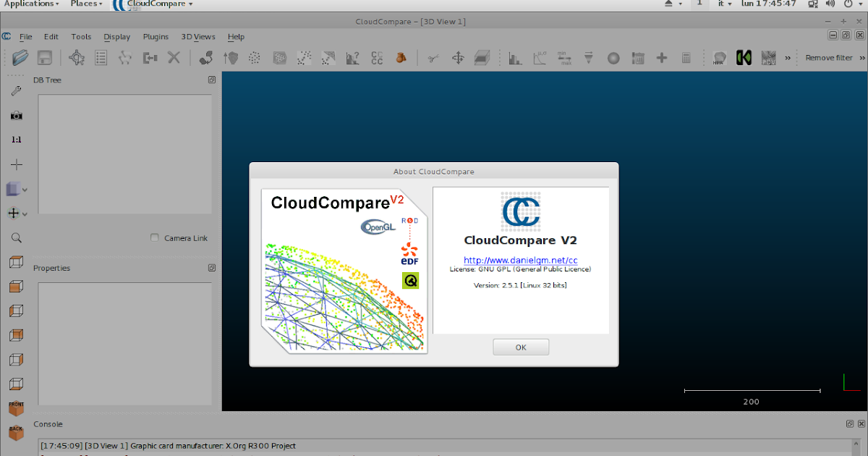The height and width of the screenshot is (456, 868).
Task: Click the add plus icon in toolbar
Action: tap(662, 58)
